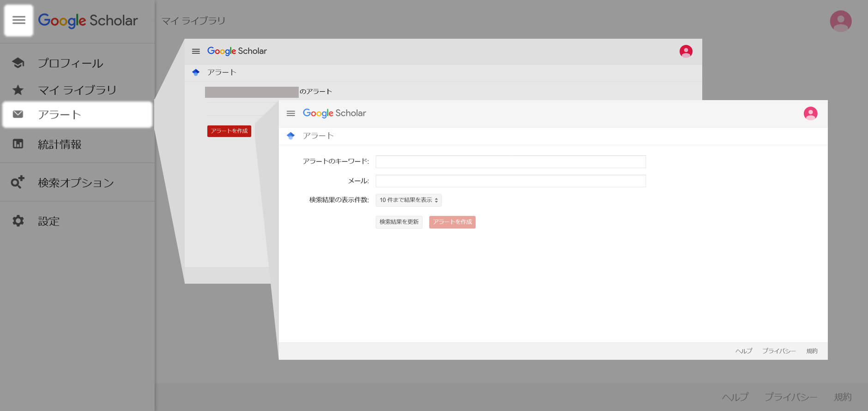The height and width of the screenshot is (411, 868).
Task: Click blue scholar icon beside アラート in front form
Action: point(290,136)
